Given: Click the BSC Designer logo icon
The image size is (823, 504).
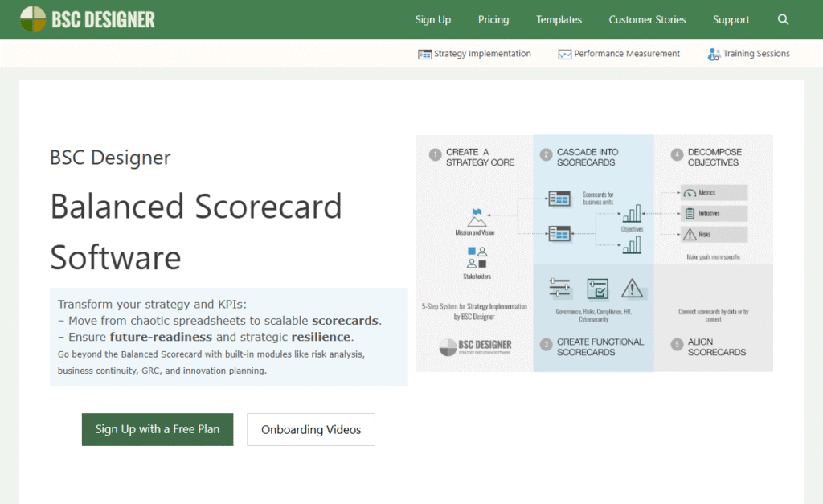Looking at the screenshot, I should [33, 19].
